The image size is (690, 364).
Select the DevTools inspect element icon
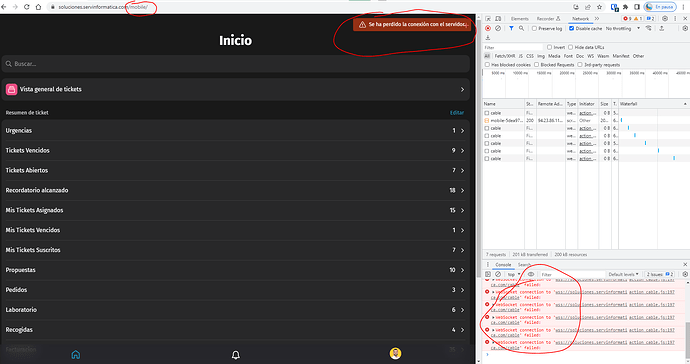click(488, 18)
